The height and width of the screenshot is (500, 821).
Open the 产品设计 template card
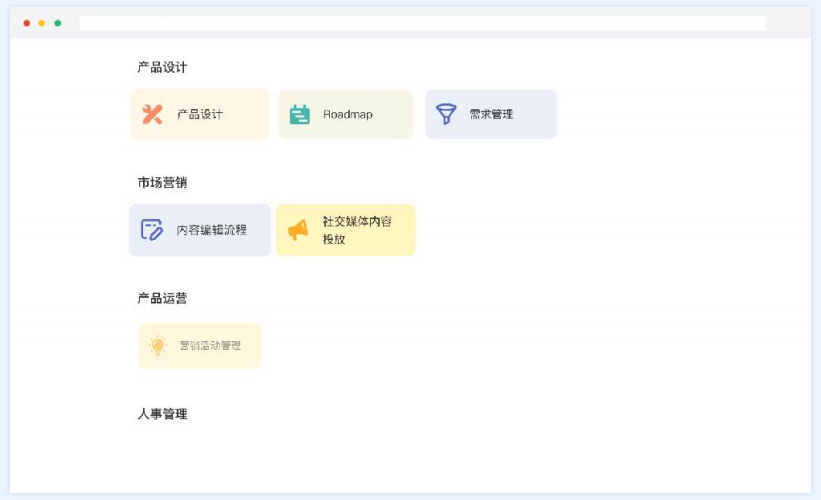(x=200, y=114)
